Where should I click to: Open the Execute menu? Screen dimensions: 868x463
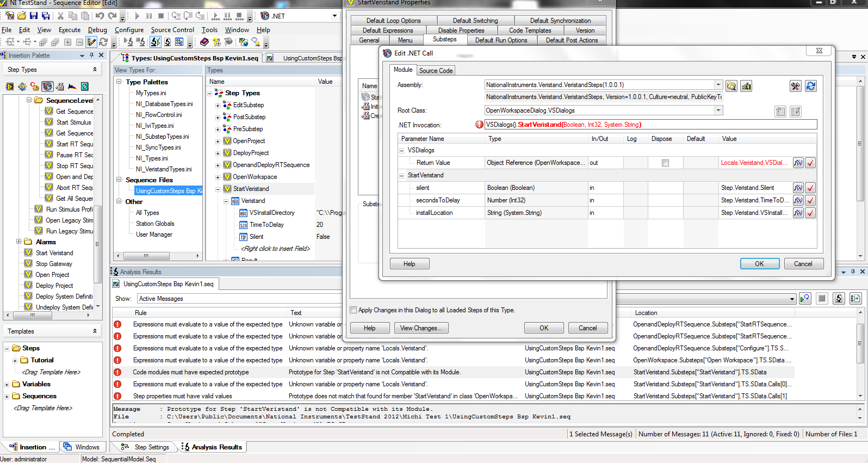pyautogui.click(x=70, y=30)
